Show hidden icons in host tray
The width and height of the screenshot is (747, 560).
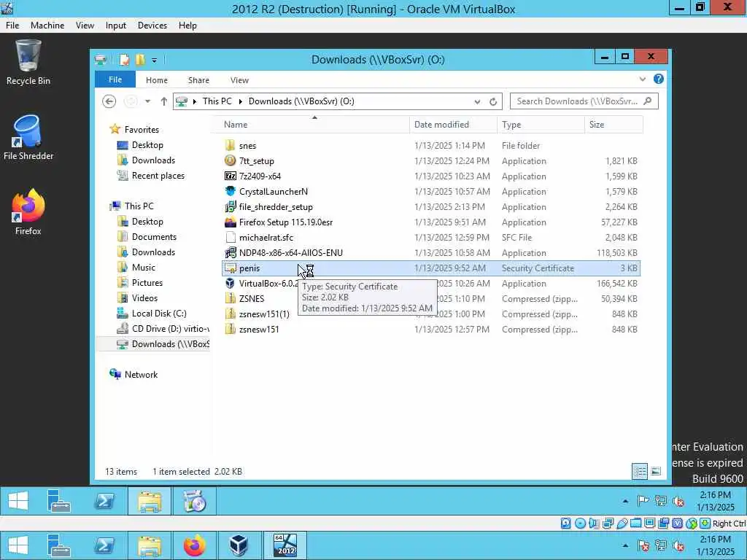coord(625,545)
